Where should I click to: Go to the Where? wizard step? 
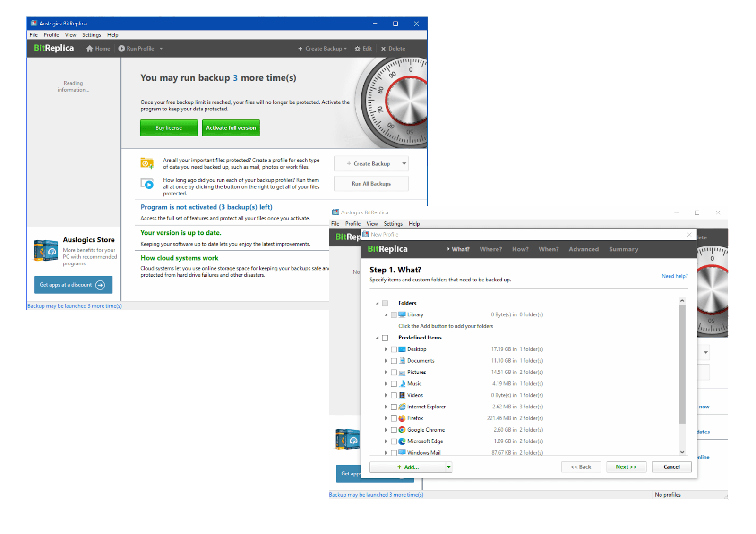(x=491, y=249)
